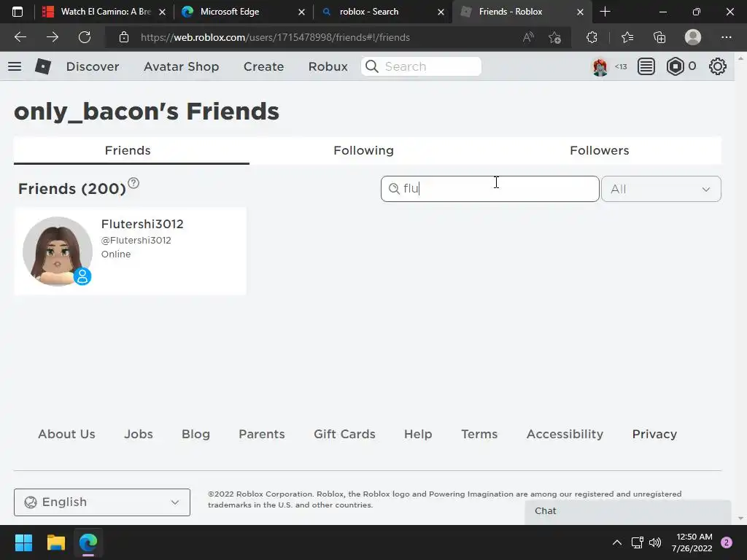Screen dimensions: 747x560
Task: Switch to the Followers tab
Action: (600, 150)
